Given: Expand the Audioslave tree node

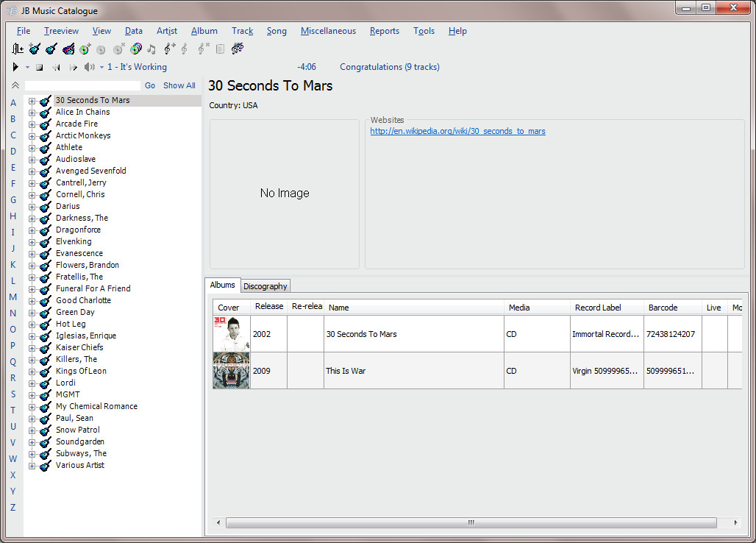Looking at the screenshot, I should coord(32,160).
